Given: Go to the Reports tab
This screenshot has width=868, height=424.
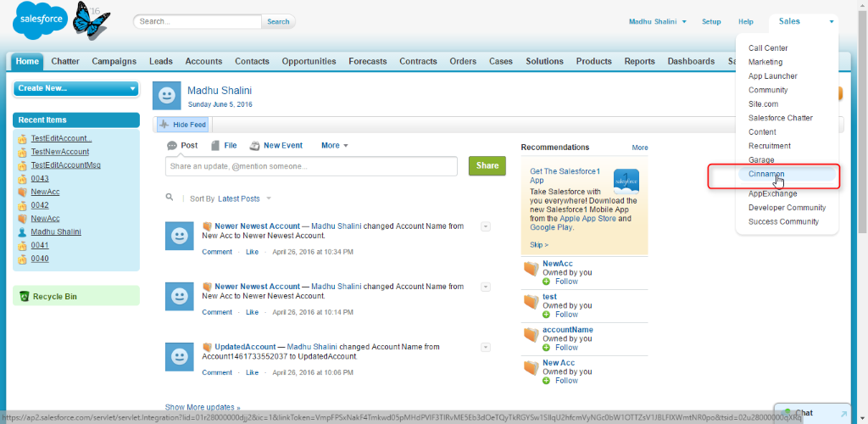Looking at the screenshot, I should point(639,61).
